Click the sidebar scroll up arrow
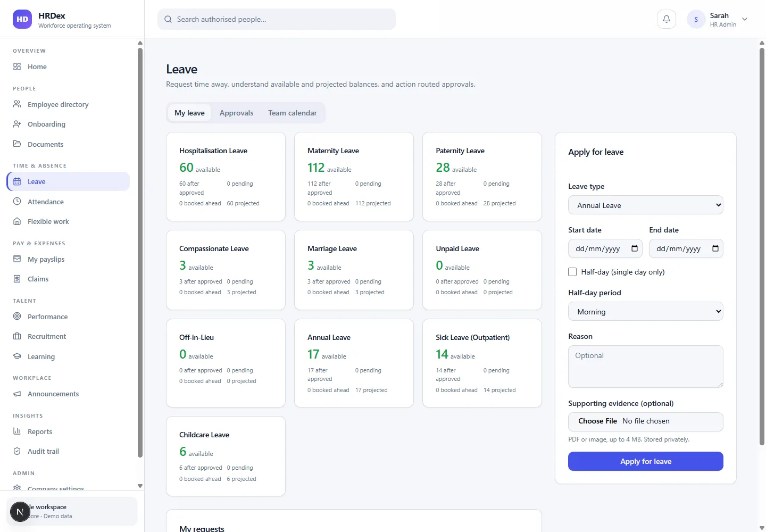766x532 pixels. coord(140,43)
